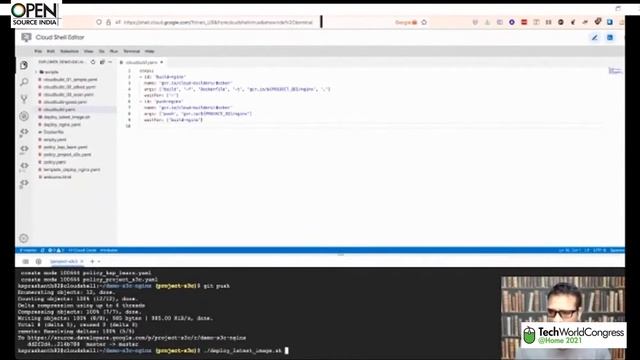Open the first icon in terminal toolbar
The image size is (640, 360).
point(26,261)
